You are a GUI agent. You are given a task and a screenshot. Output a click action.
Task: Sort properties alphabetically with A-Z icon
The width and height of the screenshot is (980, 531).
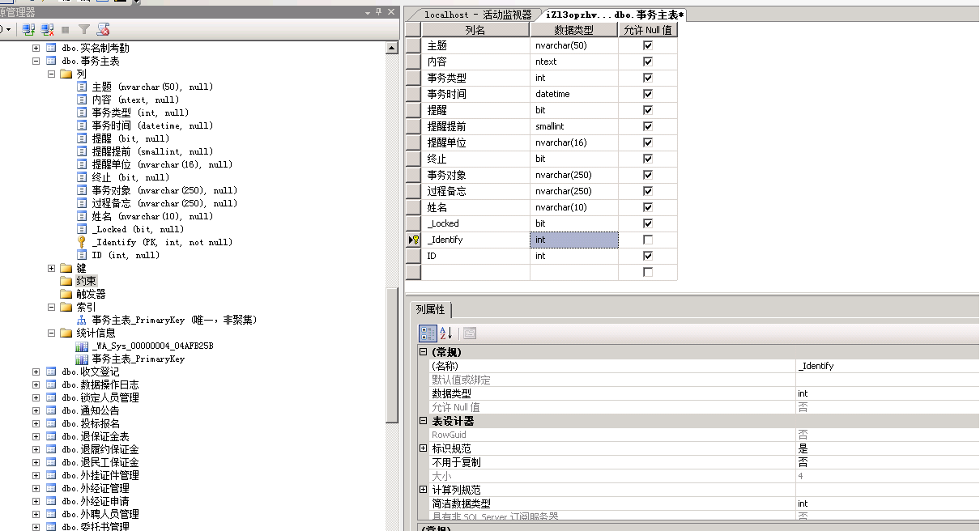point(445,333)
